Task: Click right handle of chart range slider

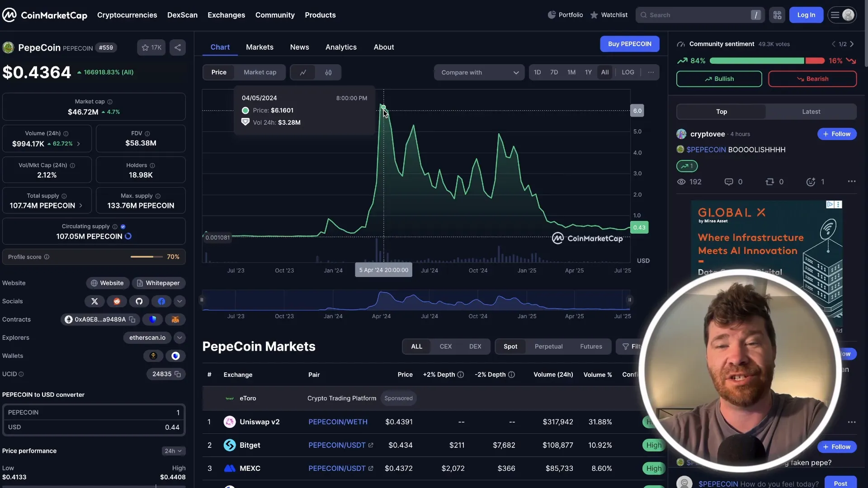Action: coord(629,300)
